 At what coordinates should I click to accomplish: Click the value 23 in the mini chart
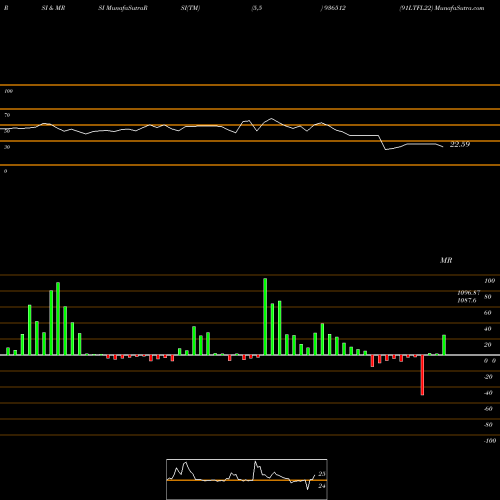(322, 474)
